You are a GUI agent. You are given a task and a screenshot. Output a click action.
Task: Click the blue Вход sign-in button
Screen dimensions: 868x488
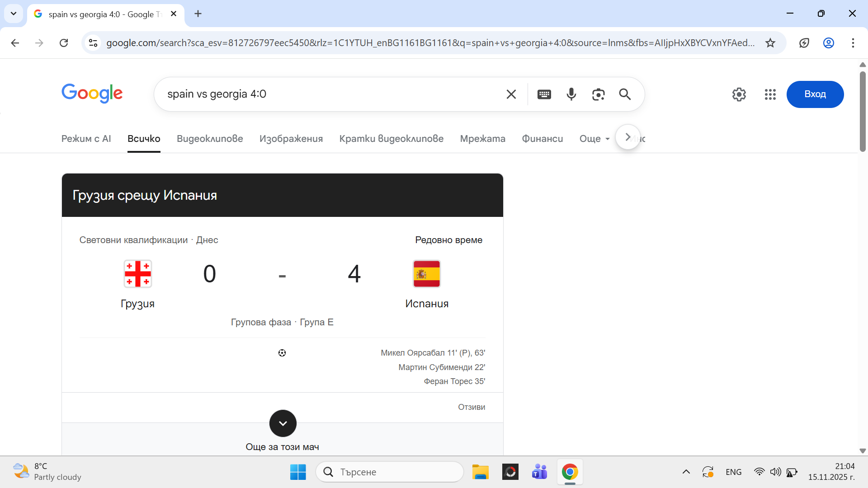pos(815,94)
